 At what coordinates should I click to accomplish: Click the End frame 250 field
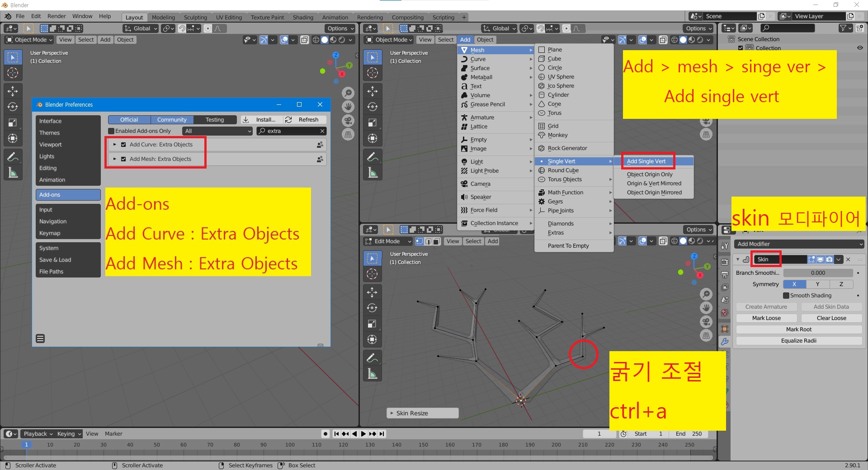point(689,434)
